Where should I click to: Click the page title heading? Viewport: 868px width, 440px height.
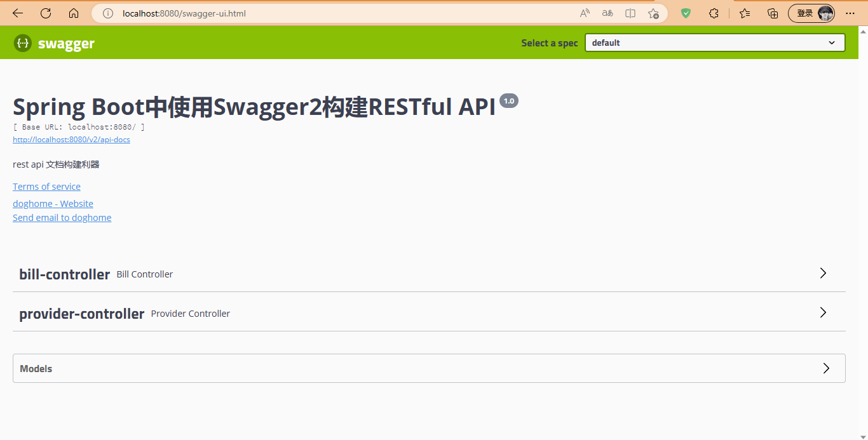[x=254, y=107]
